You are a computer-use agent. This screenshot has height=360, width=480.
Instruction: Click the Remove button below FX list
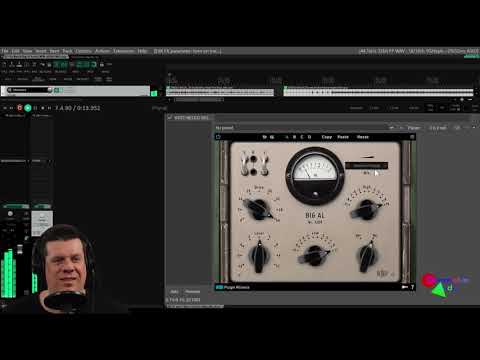point(193,292)
